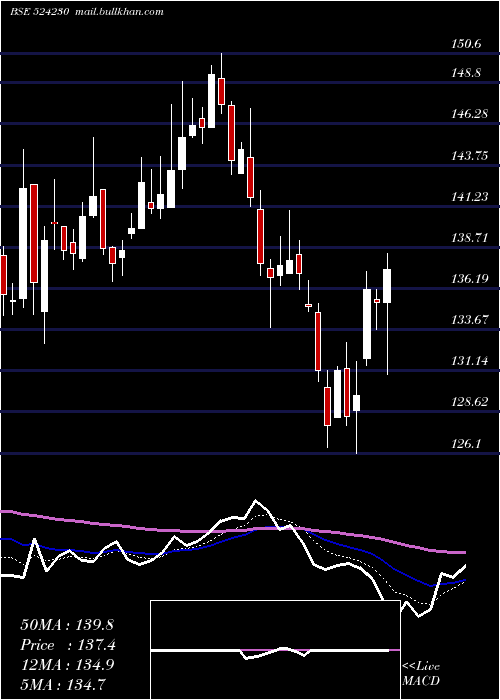Click the 5MA : 134.7 readout

coord(63,684)
